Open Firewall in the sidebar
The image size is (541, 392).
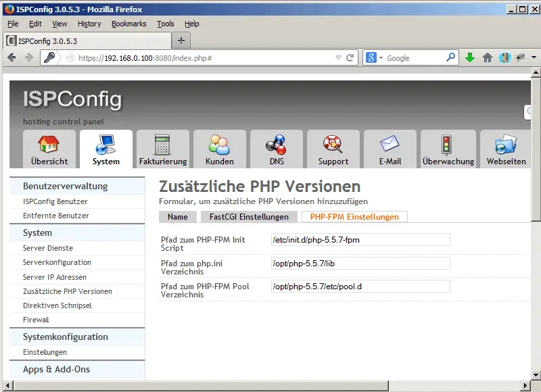click(36, 320)
